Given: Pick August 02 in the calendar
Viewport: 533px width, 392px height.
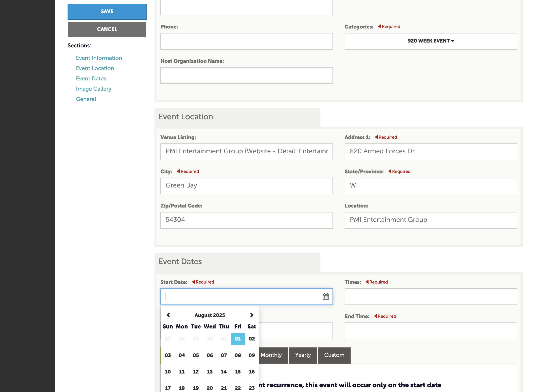Looking at the screenshot, I should (x=252, y=339).
